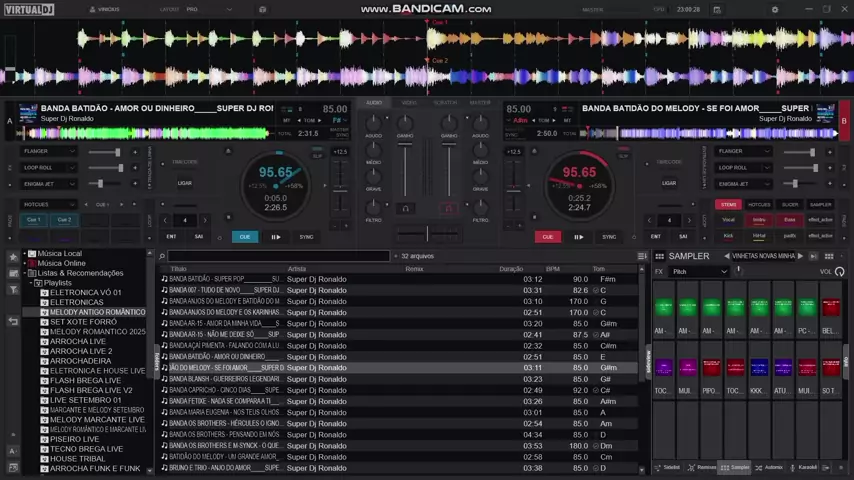The height and width of the screenshot is (480, 854).
Task: Open the settings gear in the top bar
Action: point(774,9)
